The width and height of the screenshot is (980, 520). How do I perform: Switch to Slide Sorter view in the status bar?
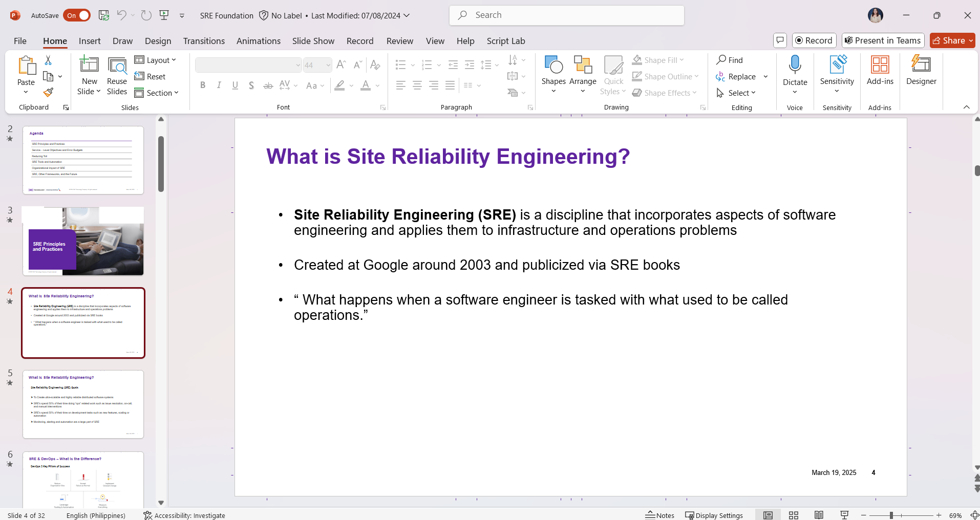click(794, 515)
